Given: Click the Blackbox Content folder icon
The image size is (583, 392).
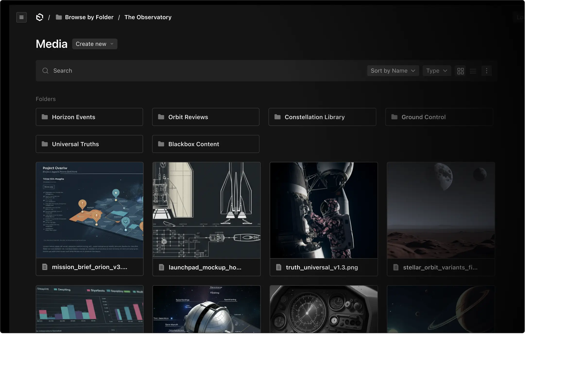Looking at the screenshot, I should 161,144.
